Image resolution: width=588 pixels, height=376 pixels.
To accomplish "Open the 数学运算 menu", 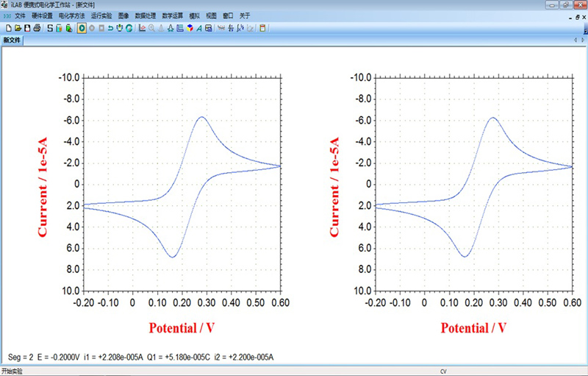I will tap(173, 15).
